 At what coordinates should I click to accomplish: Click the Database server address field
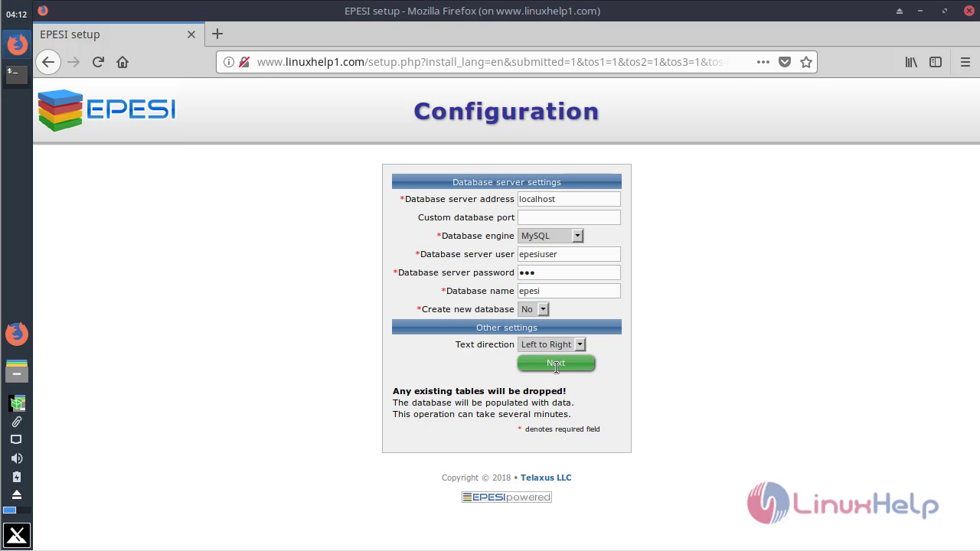[x=569, y=199]
